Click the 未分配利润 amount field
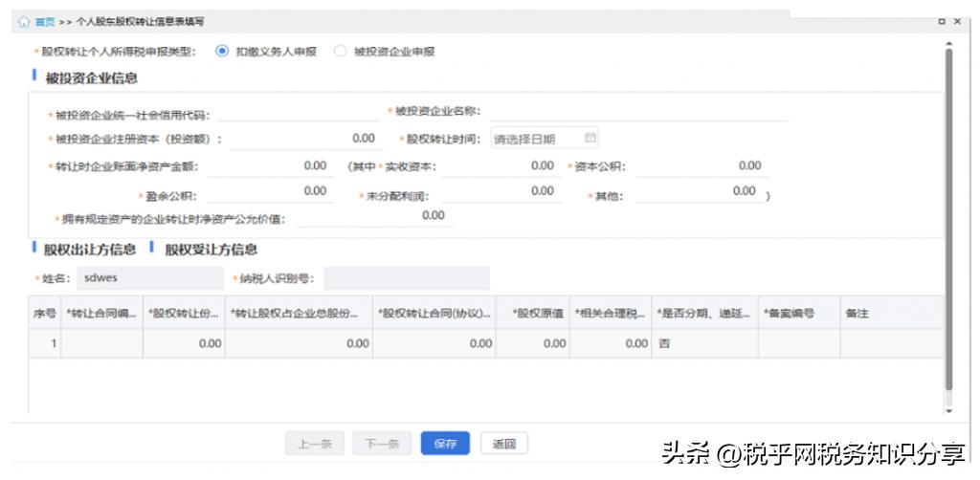Viewport: 980px width, 480px height. click(501, 192)
